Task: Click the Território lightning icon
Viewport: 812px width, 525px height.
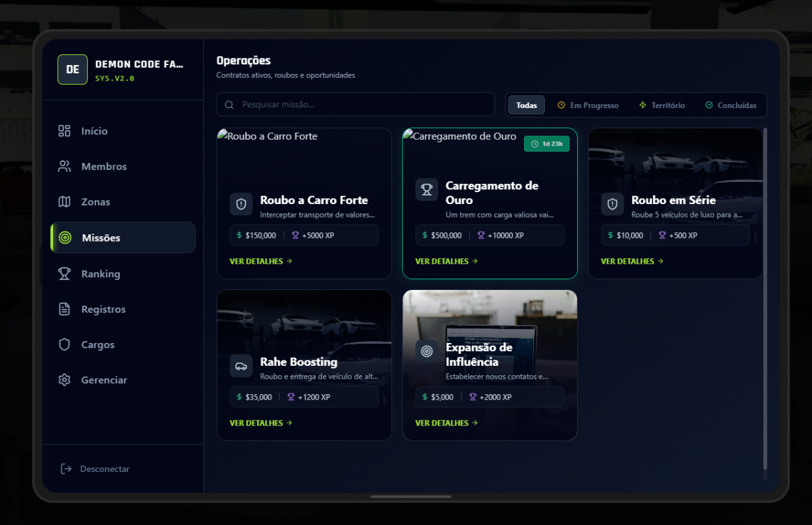Action: 643,105
